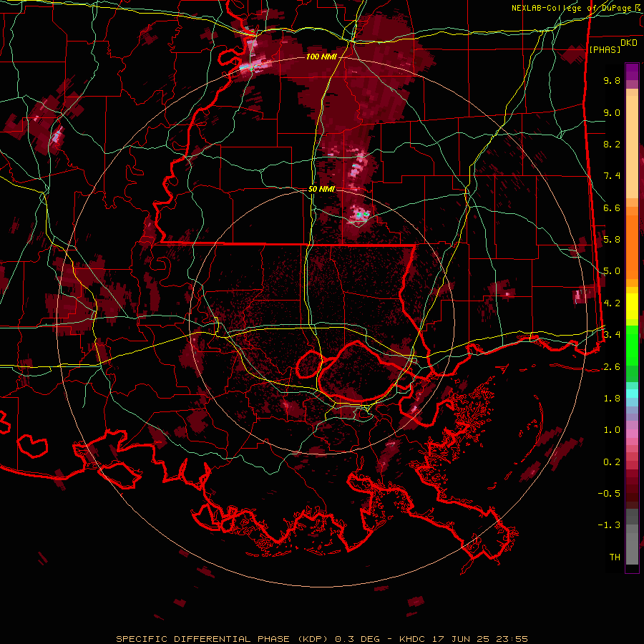644x644 pixels.
Task: Select the -1.3 value on color scale
Action: pyautogui.click(x=609, y=525)
